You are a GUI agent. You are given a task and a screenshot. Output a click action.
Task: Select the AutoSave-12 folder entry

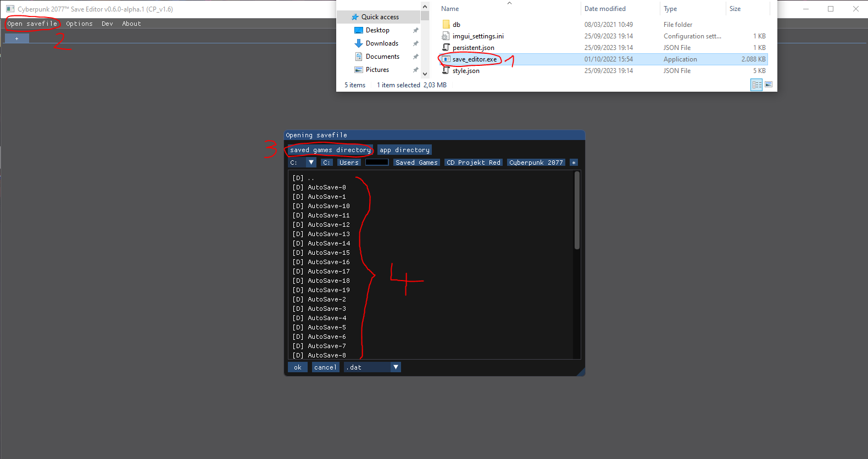pyautogui.click(x=431, y=225)
